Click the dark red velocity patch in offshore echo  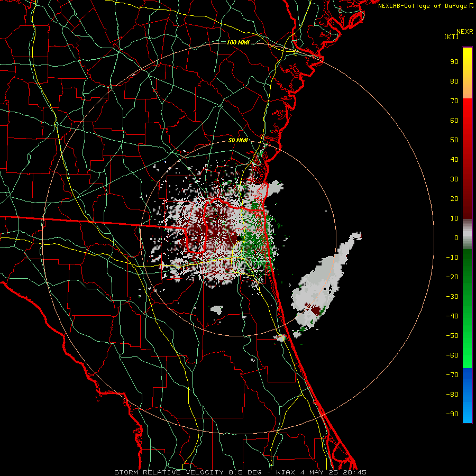(x=316, y=310)
